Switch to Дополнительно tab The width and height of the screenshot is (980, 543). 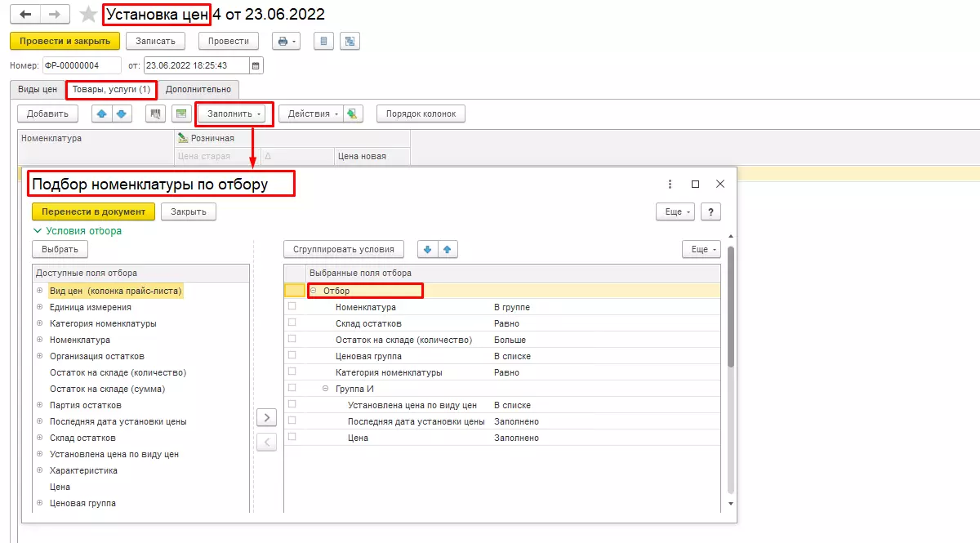(198, 90)
